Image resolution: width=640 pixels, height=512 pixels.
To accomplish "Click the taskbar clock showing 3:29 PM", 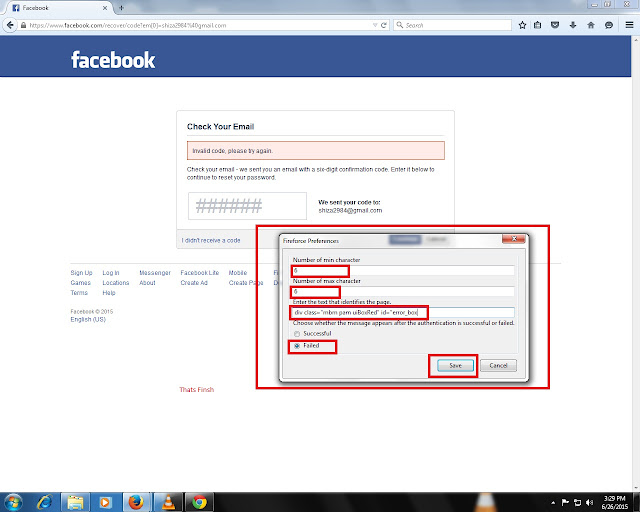I will point(614,503).
